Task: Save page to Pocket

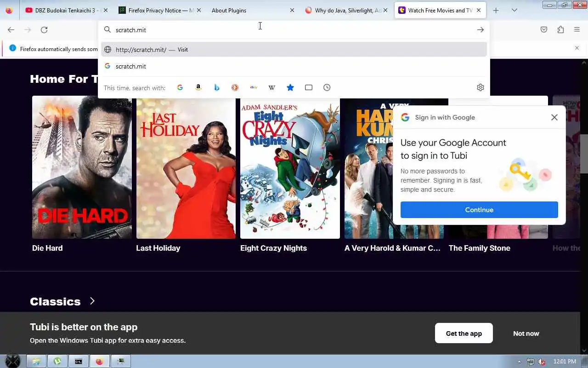Action: click(544, 30)
